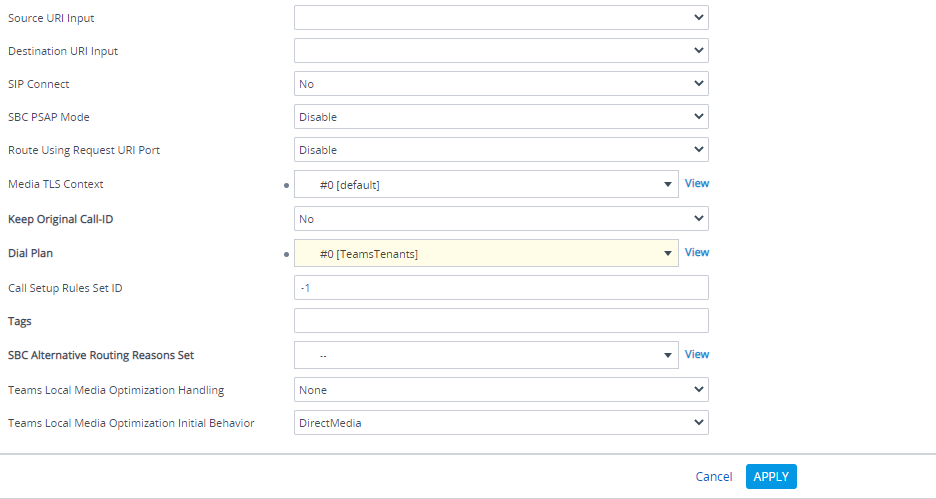This screenshot has height=499, width=936.
Task: View the SBC Alternative Routing Reasons Set
Action: click(697, 354)
